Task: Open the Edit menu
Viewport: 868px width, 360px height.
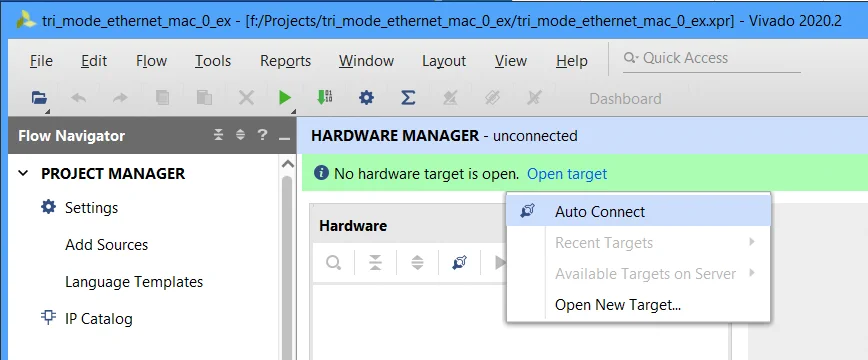Action: [x=94, y=60]
